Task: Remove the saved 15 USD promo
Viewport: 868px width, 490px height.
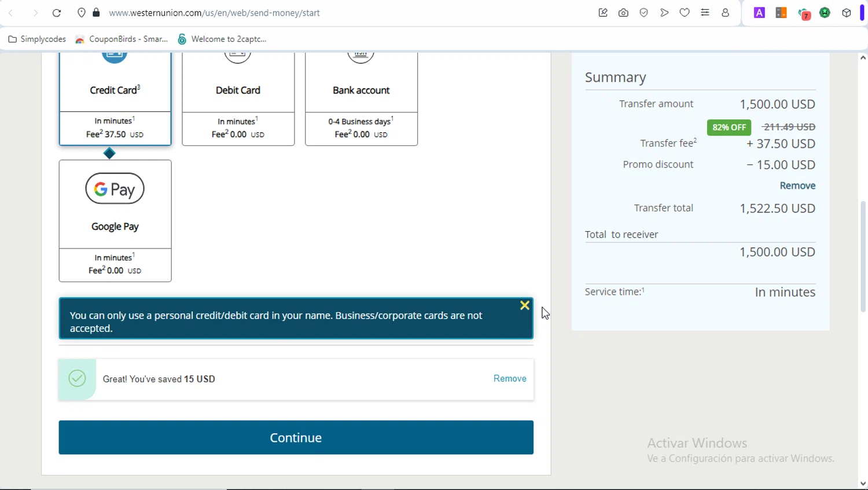Action: (x=510, y=379)
